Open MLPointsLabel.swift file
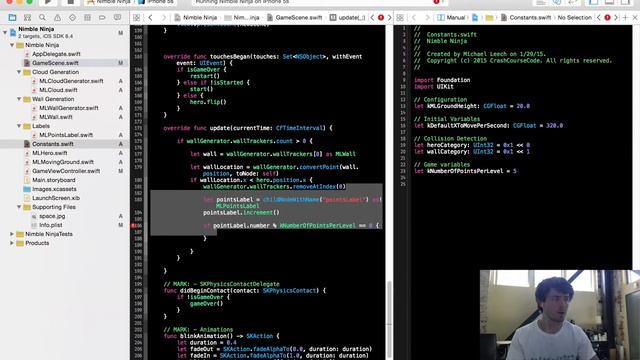The height and width of the screenshot is (360, 640). (66, 135)
